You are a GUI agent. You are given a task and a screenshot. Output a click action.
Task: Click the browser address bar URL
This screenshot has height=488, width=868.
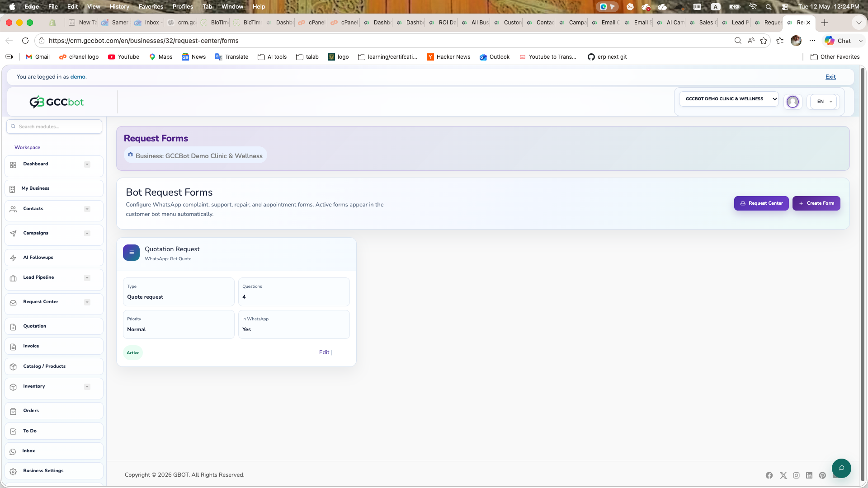coord(143,41)
